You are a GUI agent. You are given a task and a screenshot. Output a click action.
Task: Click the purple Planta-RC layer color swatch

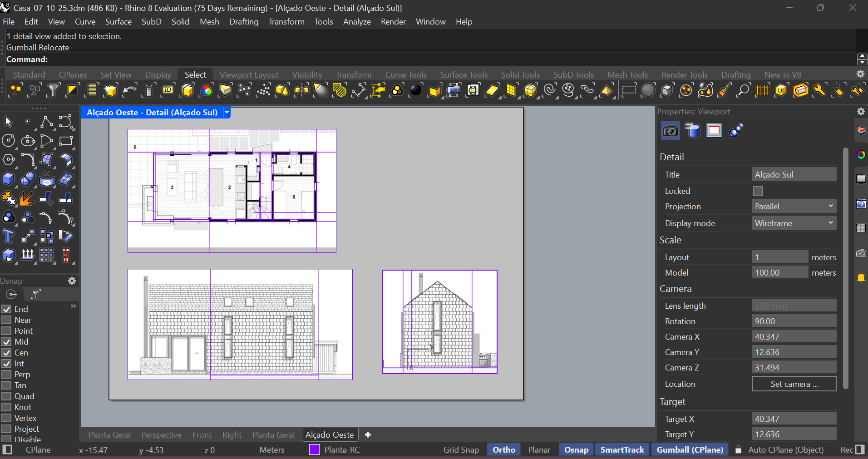coord(314,450)
